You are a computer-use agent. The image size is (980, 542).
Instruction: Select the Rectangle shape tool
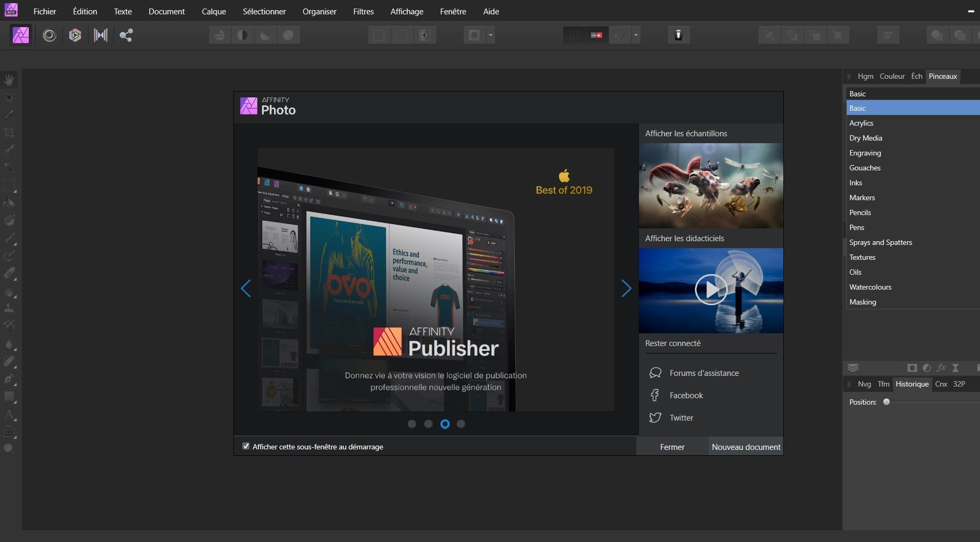pyautogui.click(x=9, y=396)
